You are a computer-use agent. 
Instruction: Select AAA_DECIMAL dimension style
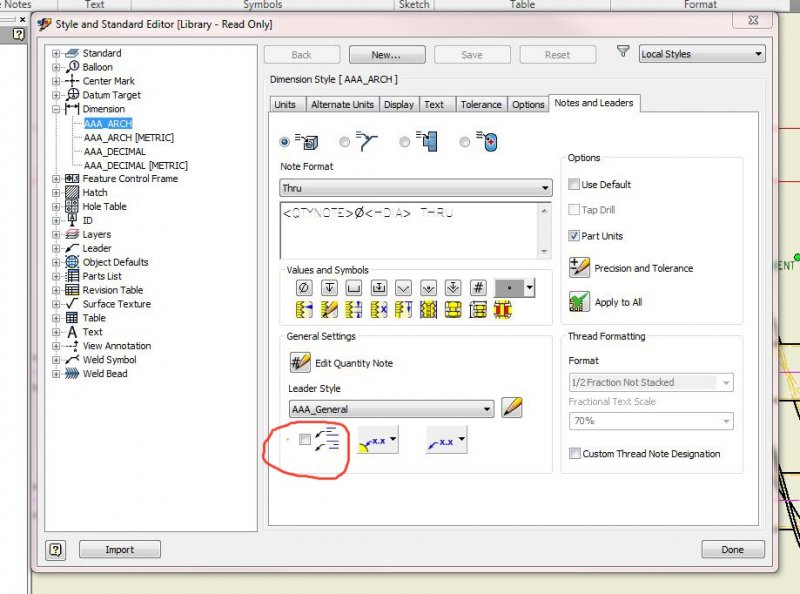point(115,152)
